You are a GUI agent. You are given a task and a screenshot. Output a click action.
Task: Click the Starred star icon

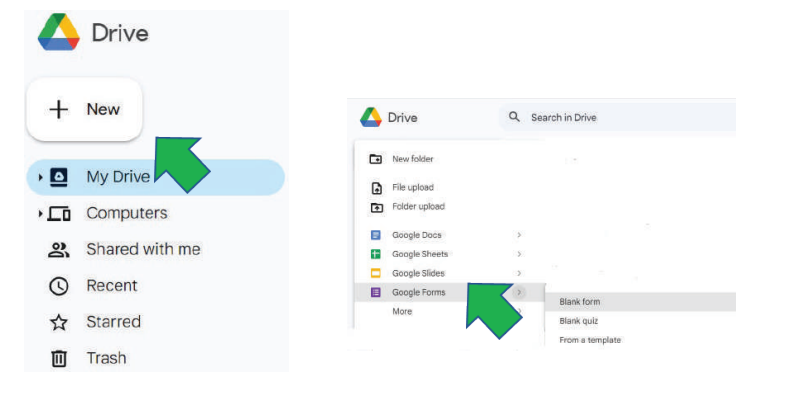click(x=59, y=322)
